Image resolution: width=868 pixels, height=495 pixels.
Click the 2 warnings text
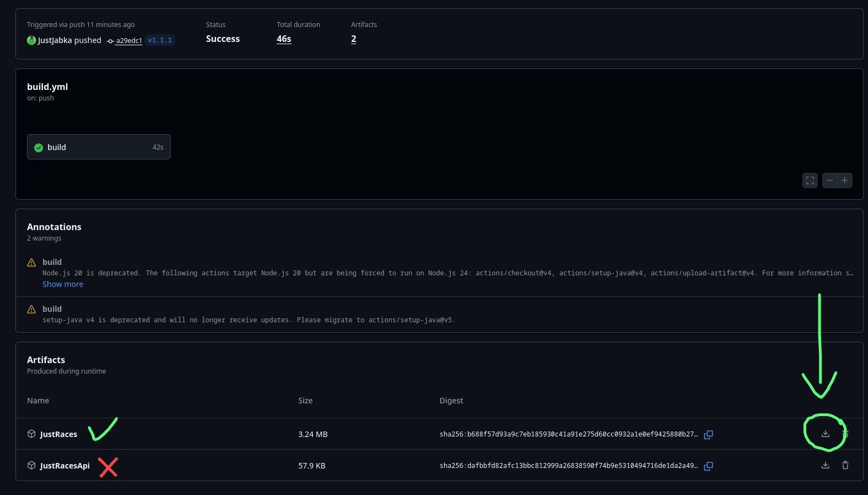(x=44, y=238)
